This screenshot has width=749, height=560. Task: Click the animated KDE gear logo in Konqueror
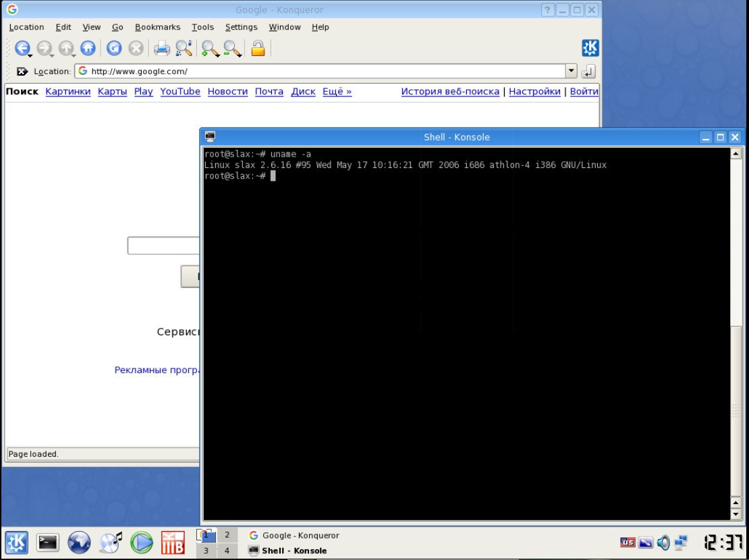(x=590, y=48)
